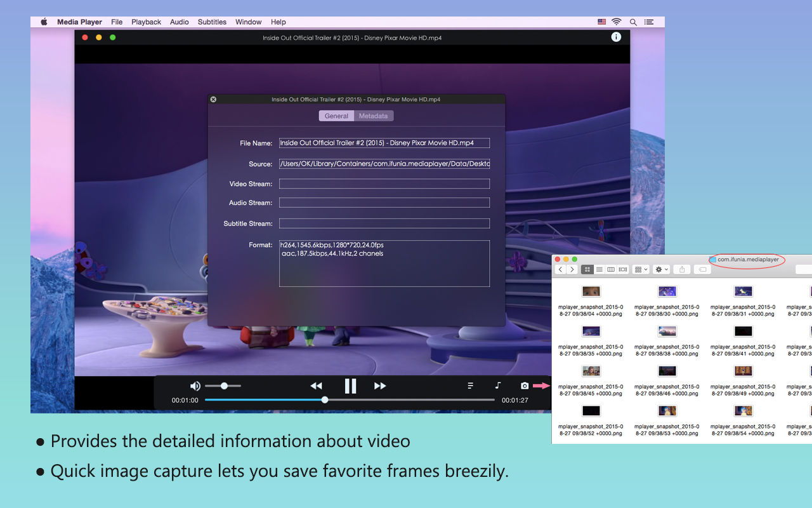Click the Audio Stream field
Viewport: 812px width, 508px height.
pos(384,203)
